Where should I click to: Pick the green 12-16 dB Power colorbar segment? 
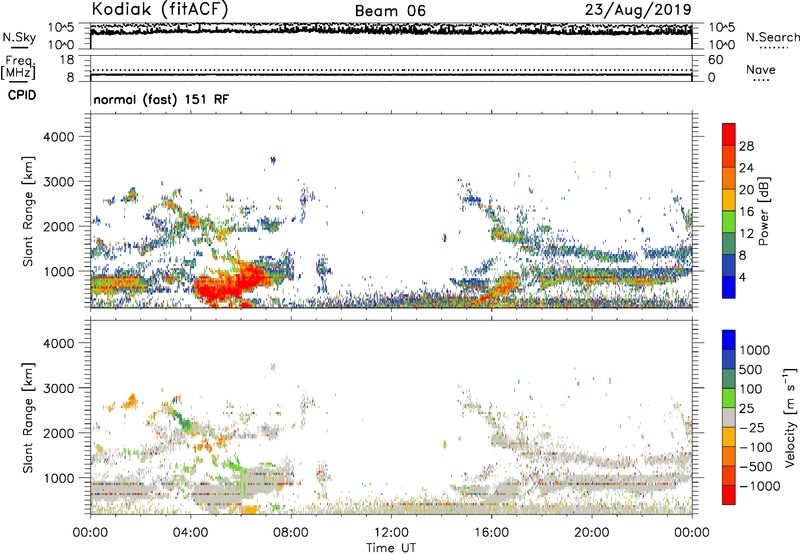tap(729, 222)
